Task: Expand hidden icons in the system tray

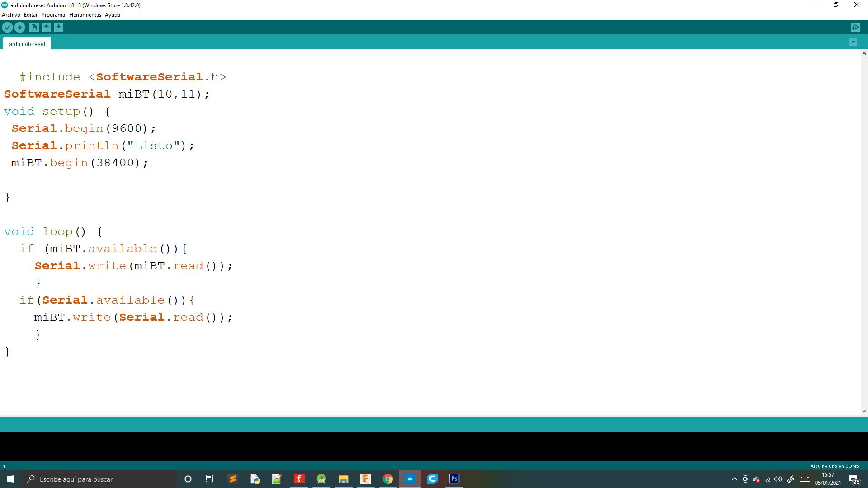Action: [735, 479]
